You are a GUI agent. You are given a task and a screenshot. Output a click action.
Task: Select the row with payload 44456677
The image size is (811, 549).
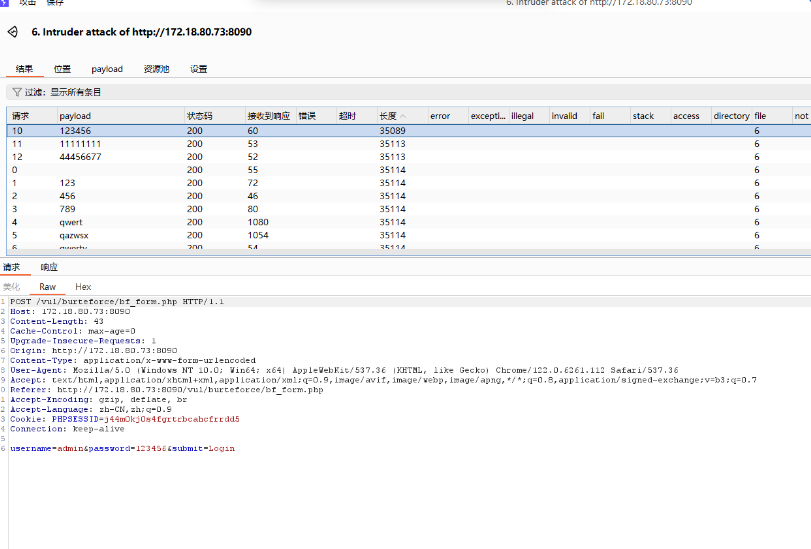coord(80,157)
